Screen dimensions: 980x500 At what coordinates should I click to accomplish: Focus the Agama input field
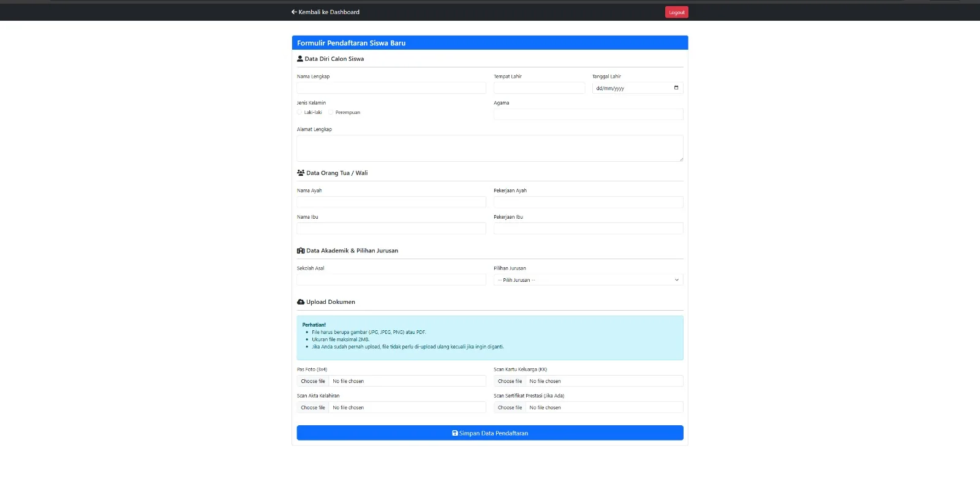589,115
